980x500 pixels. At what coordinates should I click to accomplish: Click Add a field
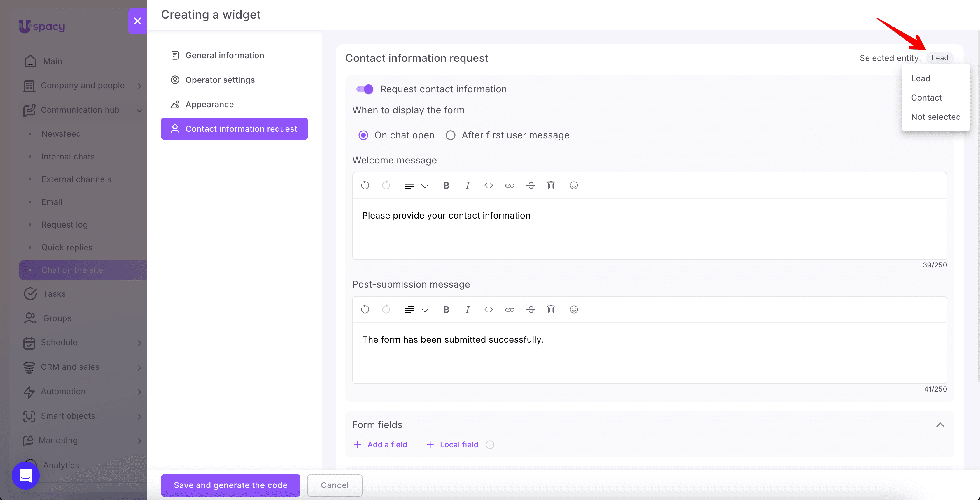(380, 445)
